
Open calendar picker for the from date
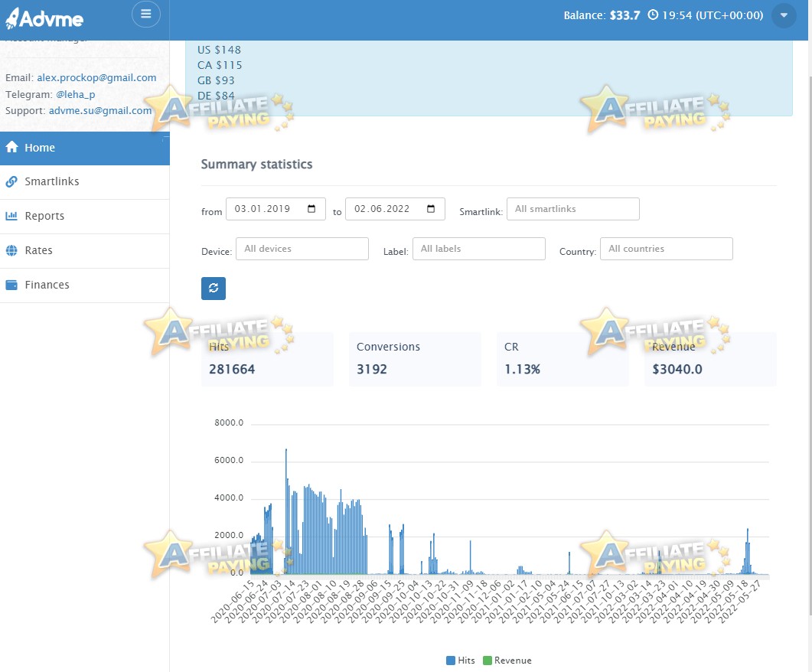pos(311,209)
